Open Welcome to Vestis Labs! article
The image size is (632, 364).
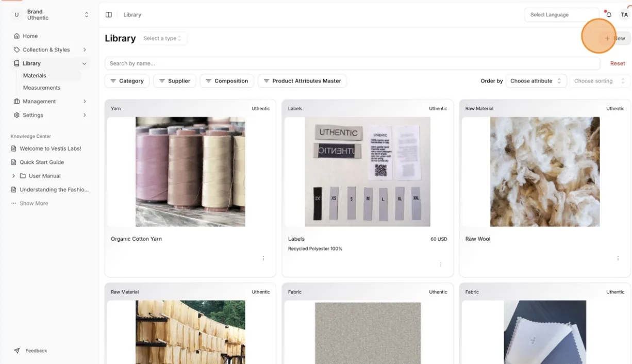(x=50, y=148)
